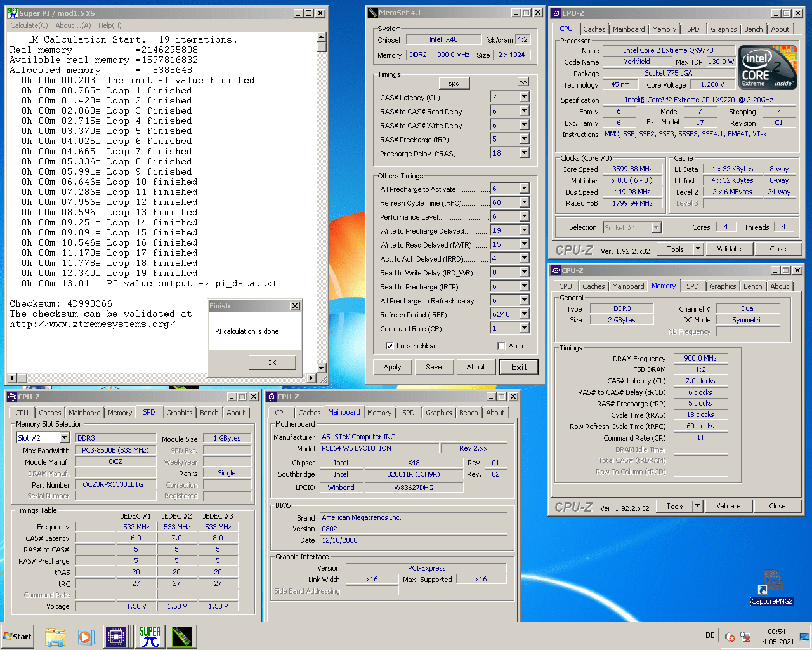Click the taskbar clock 00:54
Viewport: 812px width, 650px height.
click(x=776, y=632)
